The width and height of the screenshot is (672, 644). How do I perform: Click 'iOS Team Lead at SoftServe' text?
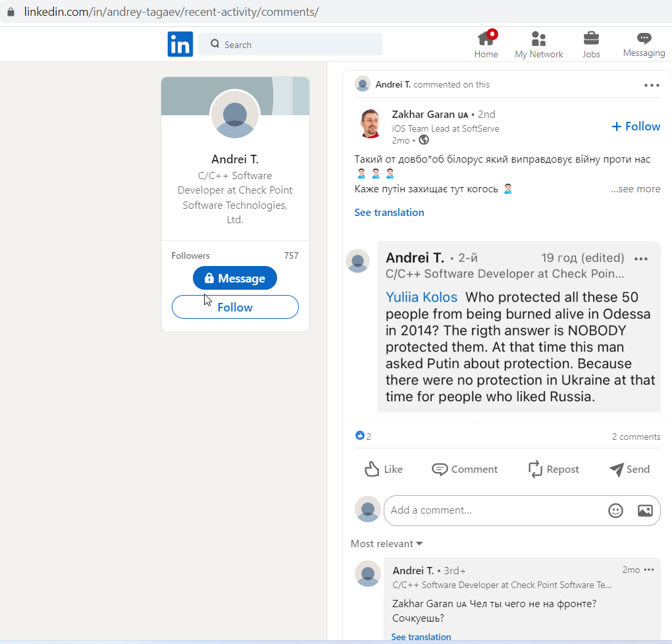point(446,128)
